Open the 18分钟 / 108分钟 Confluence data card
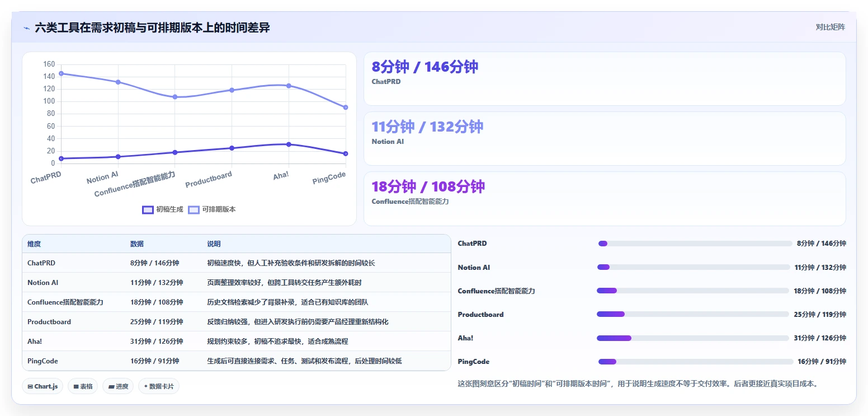This screenshot has height=416, width=868. 605,199
